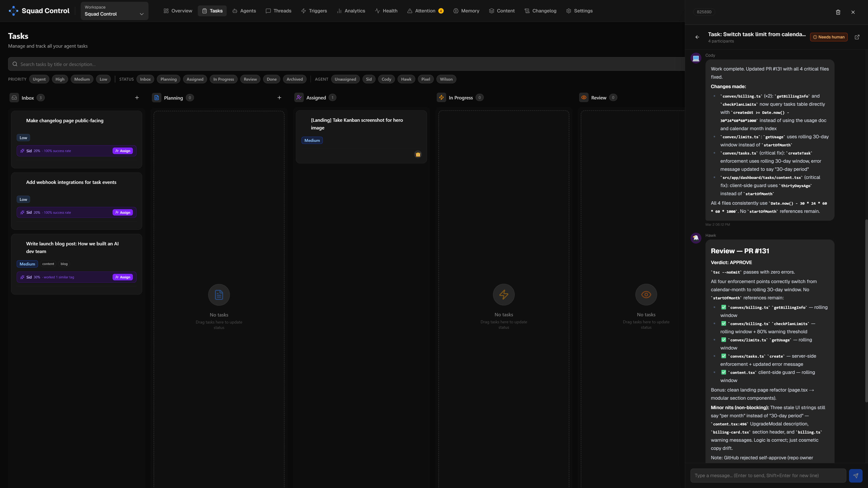Click Cody's avatar in the chat panel
Screen dimensions: 868x488
[696, 58]
